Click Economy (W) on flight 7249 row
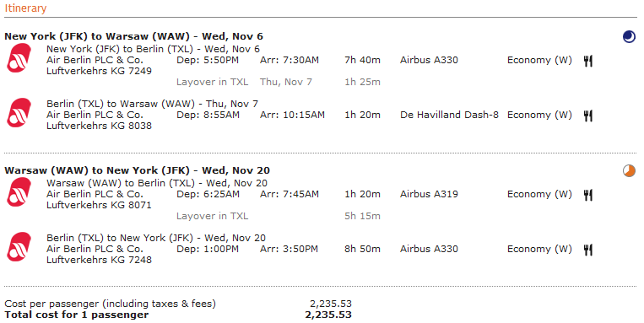This screenshot has width=644, height=323. [x=539, y=61]
